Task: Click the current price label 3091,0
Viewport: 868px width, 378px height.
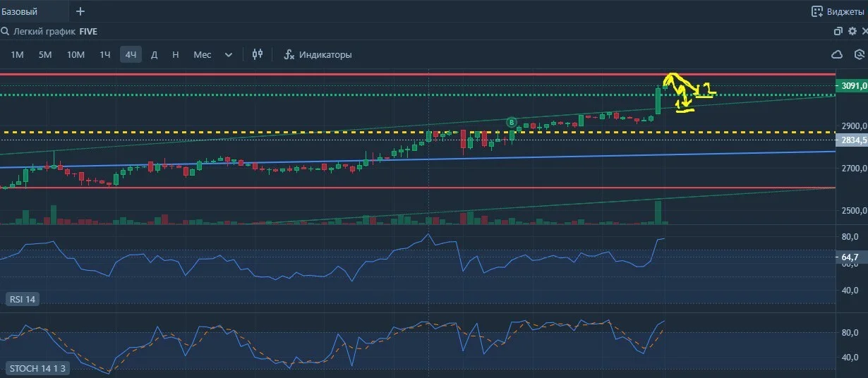Action: [852, 86]
